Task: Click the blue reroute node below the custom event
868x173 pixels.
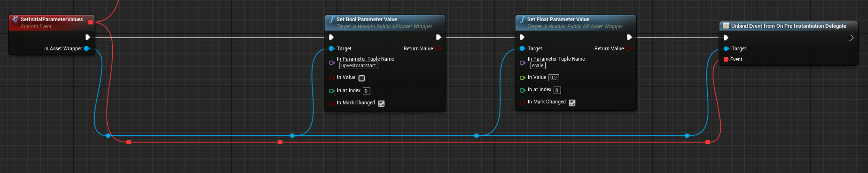Action: [x=108, y=135]
